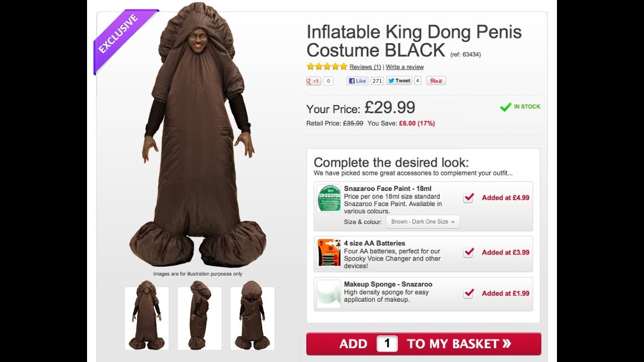The image size is (644, 362).
Task: Uncheck the Snazaroo Face Paint accessory
Action: point(468,198)
